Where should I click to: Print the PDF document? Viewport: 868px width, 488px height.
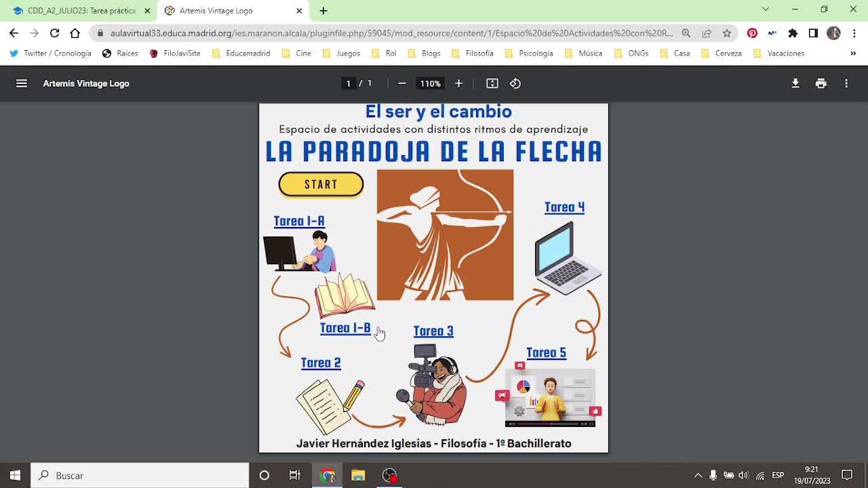click(x=821, y=83)
